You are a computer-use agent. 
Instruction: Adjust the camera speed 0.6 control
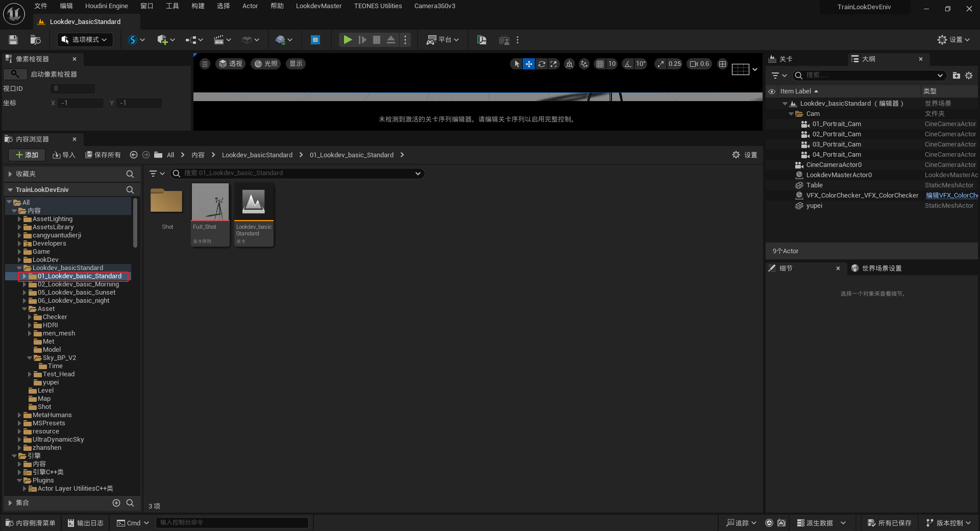tap(699, 64)
